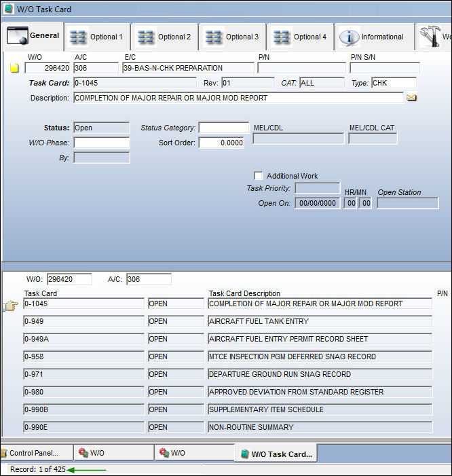Click the Type field showing CHK

pos(394,83)
